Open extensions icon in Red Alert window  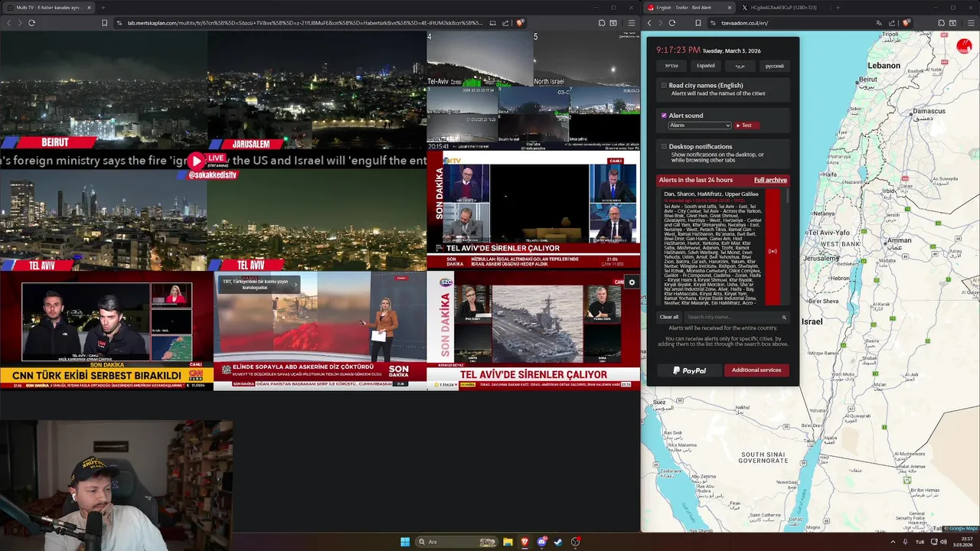pyautogui.click(x=940, y=23)
